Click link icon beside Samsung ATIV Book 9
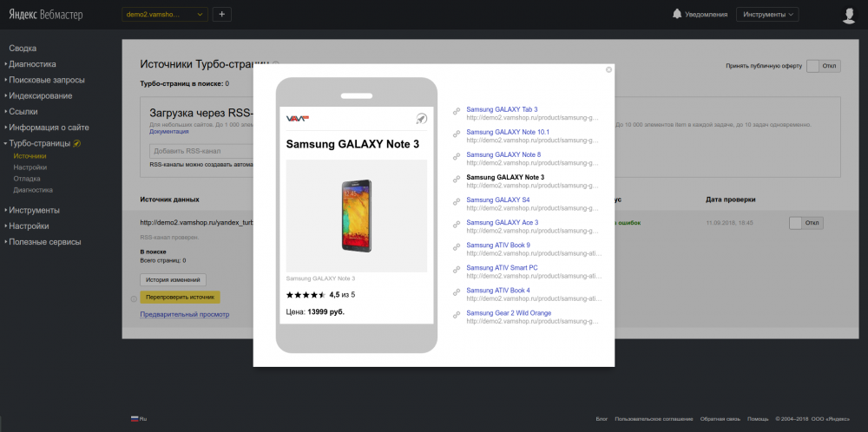Viewport: 868px width, 432px height. pyautogui.click(x=457, y=247)
